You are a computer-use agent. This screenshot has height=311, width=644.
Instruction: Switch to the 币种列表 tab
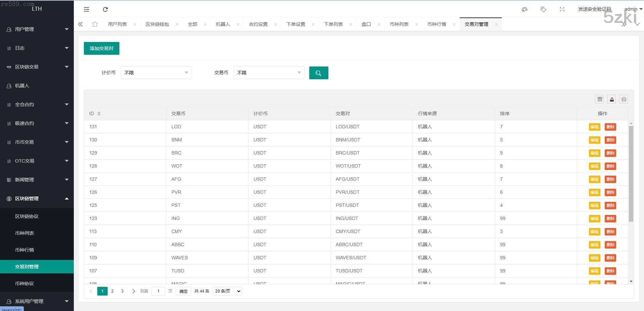click(x=399, y=24)
